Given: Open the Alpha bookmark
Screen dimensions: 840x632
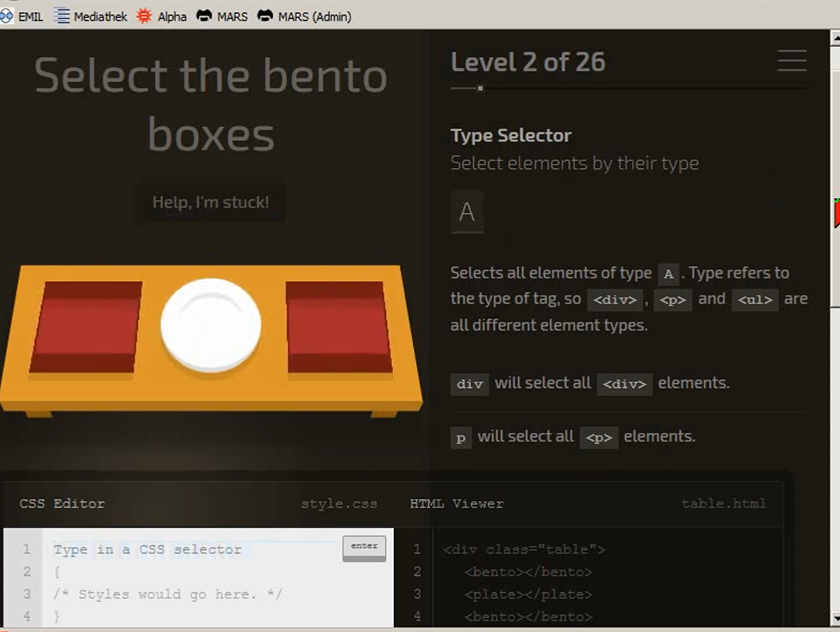Looking at the screenshot, I should pyautogui.click(x=161, y=16).
